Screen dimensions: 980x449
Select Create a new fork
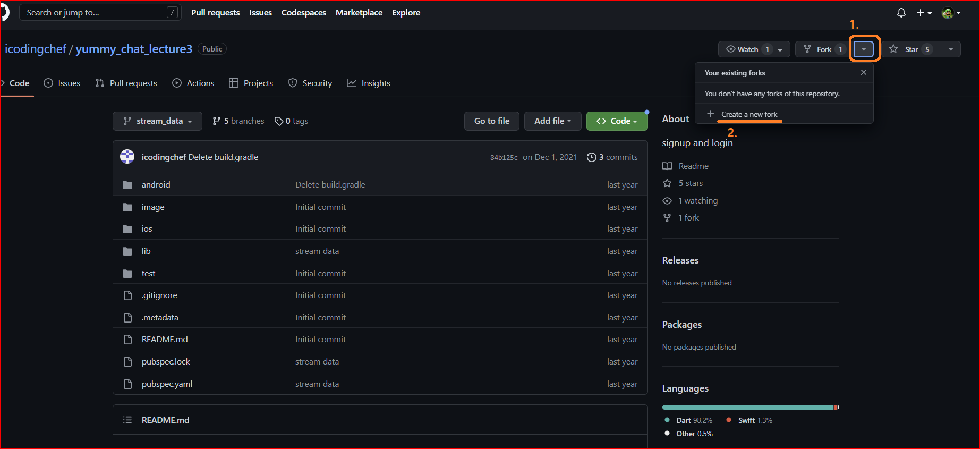tap(749, 114)
